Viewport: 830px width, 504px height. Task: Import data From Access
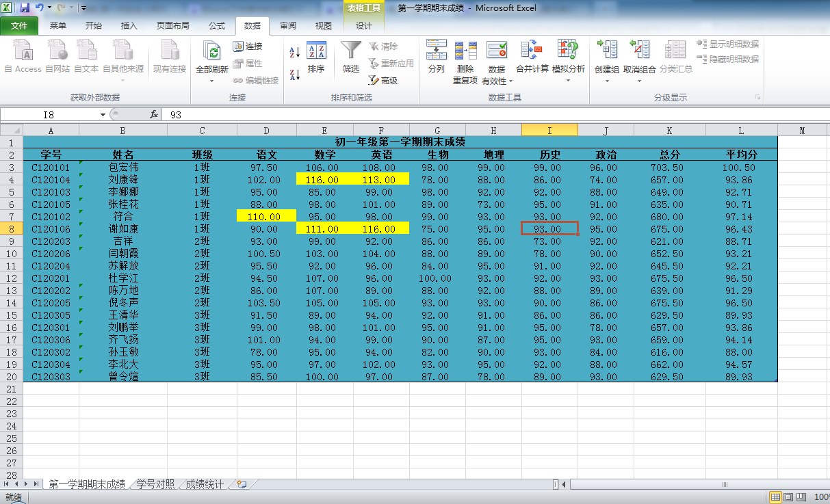pyautogui.click(x=23, y=56)
